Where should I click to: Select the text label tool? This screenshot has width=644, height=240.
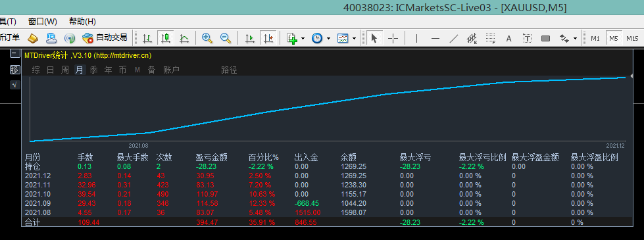click(528, 39)
